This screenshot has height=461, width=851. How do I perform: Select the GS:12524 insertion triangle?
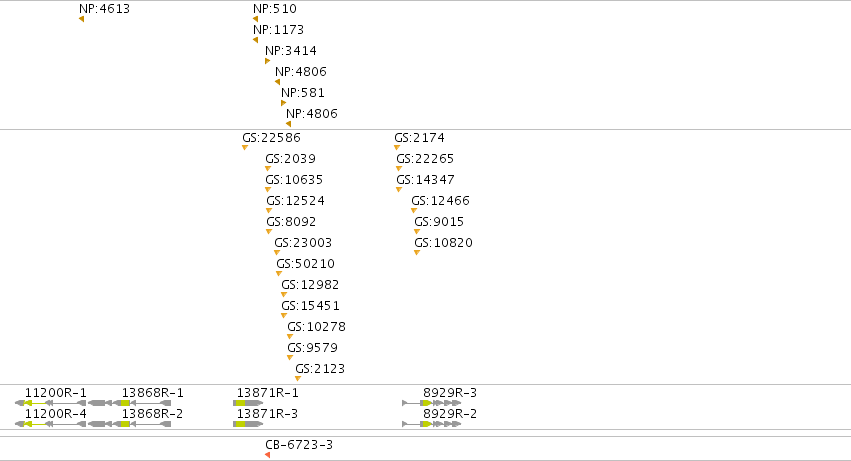pyautogui.click(x=269, y=211)
